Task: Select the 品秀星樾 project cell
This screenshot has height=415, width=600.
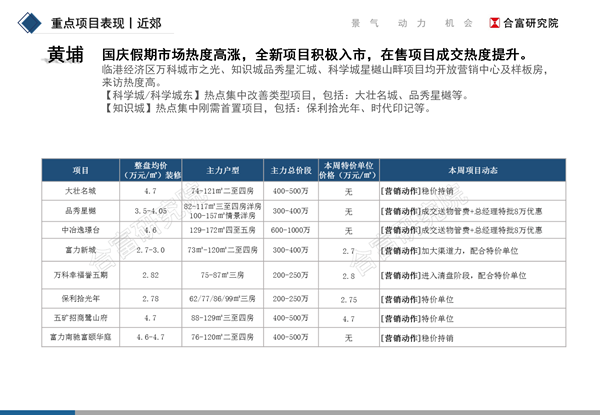Action: point(80,211)
